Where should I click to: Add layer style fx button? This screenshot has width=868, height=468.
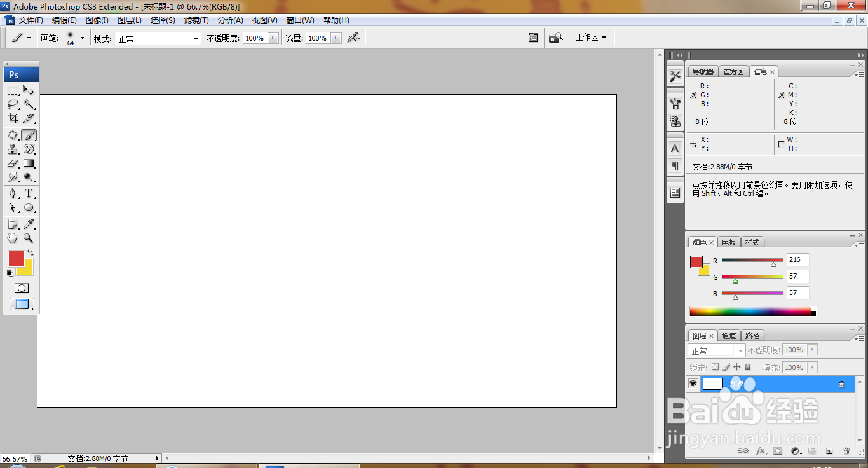pos(761,451)
